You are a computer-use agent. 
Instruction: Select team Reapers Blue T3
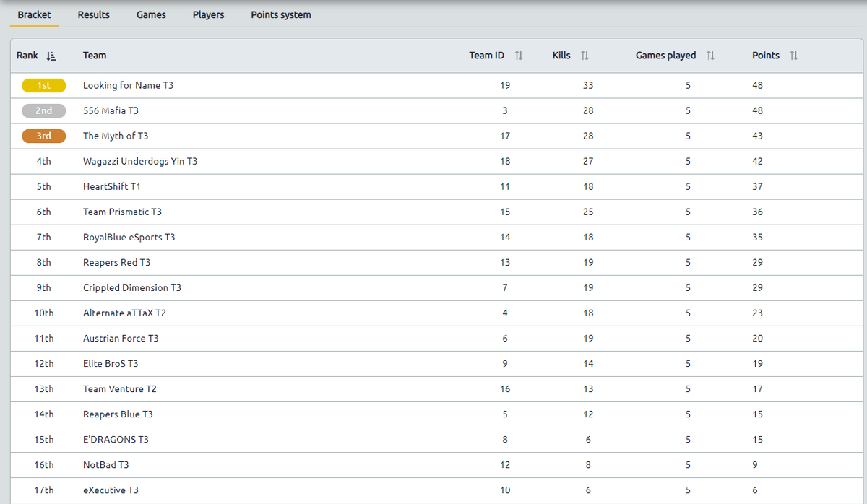click(118, 414)
